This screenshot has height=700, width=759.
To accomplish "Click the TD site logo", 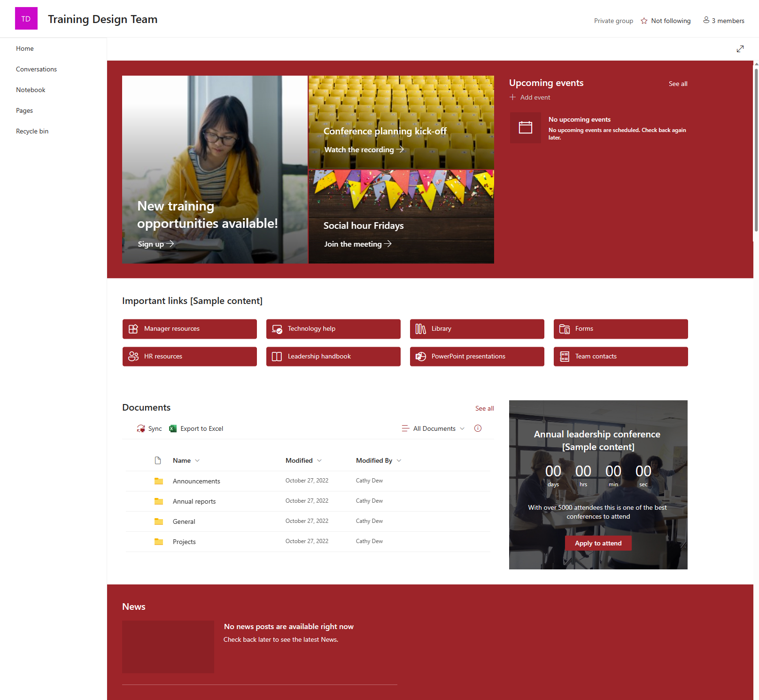I will click(x=26, y=18).
